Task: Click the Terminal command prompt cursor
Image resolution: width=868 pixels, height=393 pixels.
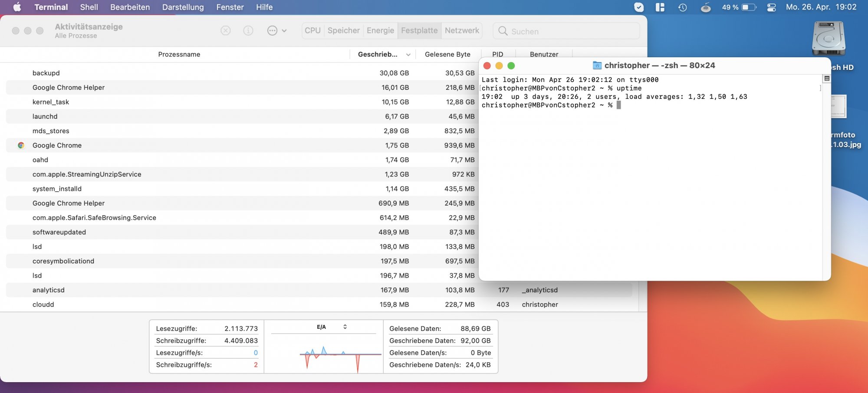Action: pyautogui.click(x=619, y=105)
